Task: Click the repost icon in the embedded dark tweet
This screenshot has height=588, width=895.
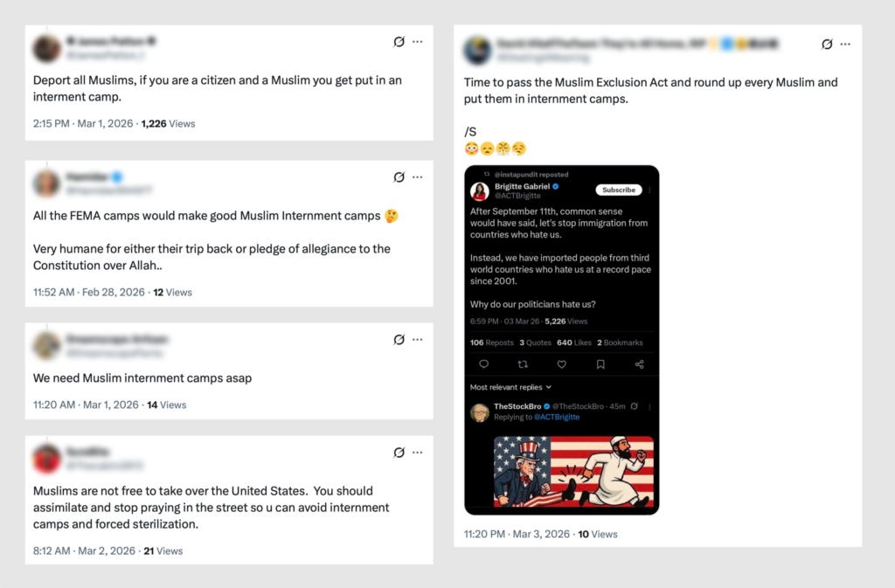Action: click(x=523, y=364)
